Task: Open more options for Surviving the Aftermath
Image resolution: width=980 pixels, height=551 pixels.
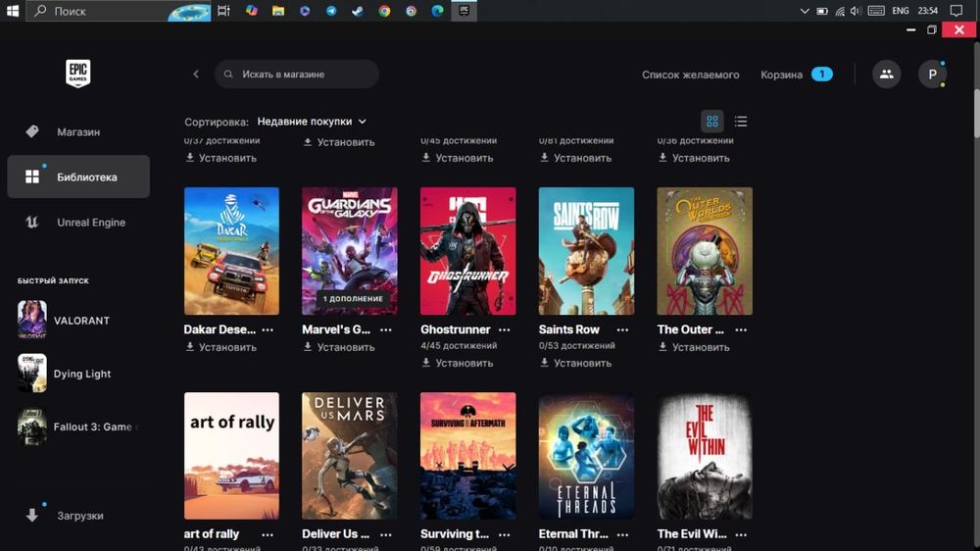Action: [x=505, y=534]
